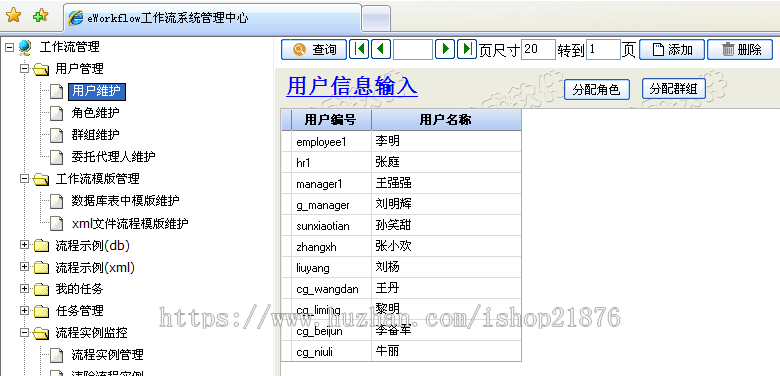Click the 工作流模版管理 folder icon
The image size is (780, 376).
point(41,179)
